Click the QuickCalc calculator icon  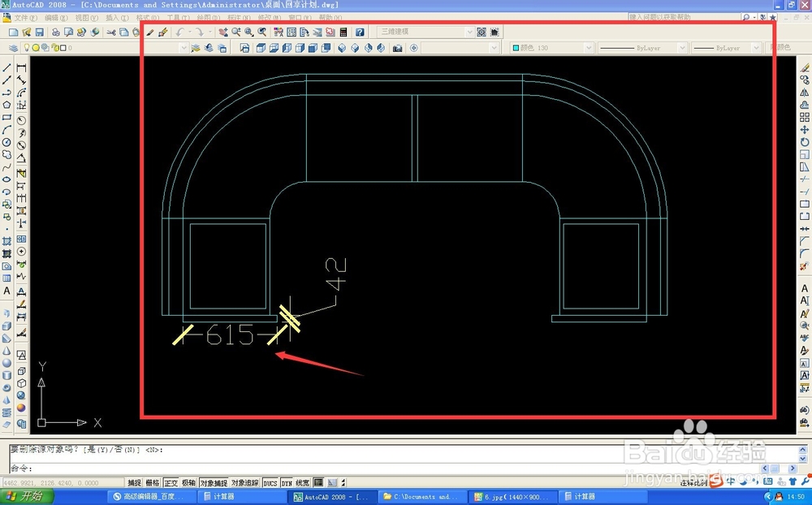pos(343,32)
